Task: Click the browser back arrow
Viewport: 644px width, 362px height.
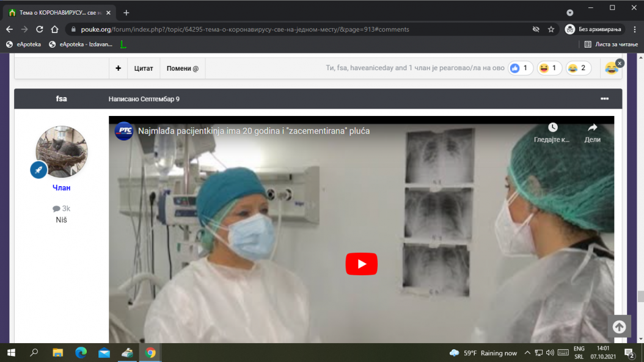Action: click(x=9, y=29)
